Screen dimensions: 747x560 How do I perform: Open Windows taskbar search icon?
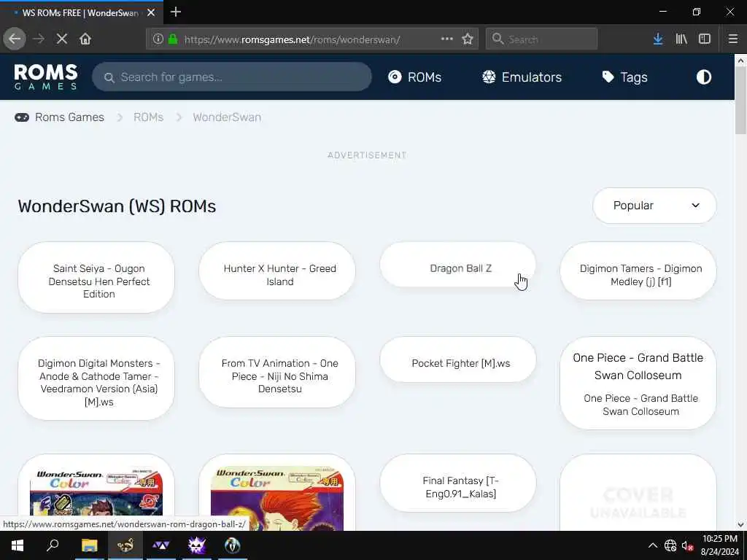53,545
